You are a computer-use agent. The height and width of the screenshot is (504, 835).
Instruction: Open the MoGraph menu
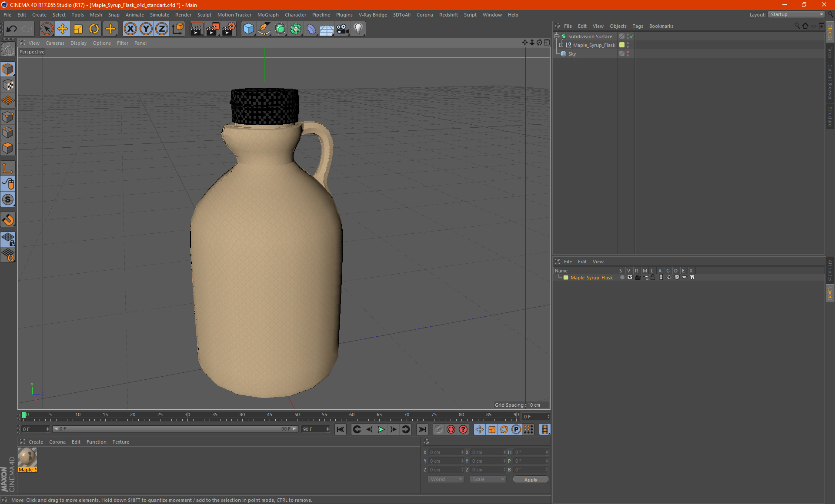click(268, 15)
